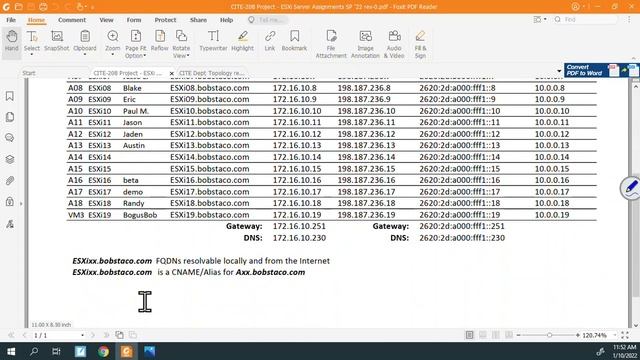Open Pages thumbnail side panel
The width and height of the screenshot is (640, 360).
click(10, 117)
